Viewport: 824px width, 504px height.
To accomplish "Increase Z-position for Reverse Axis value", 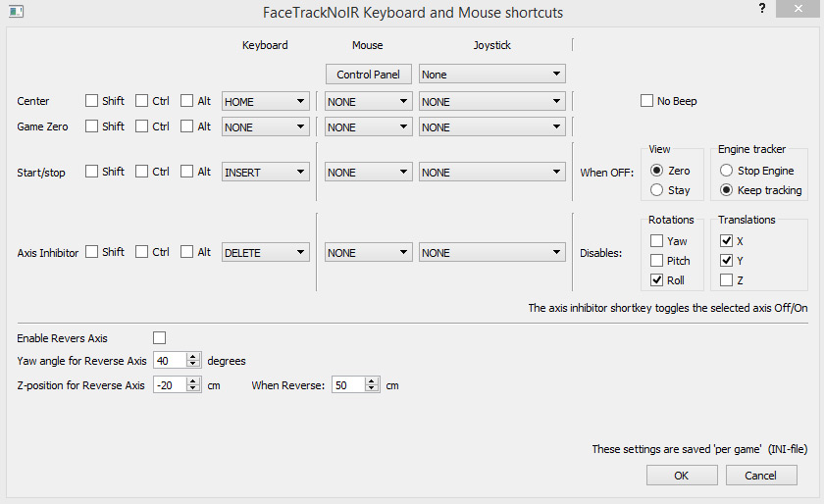I will (193, 381).
